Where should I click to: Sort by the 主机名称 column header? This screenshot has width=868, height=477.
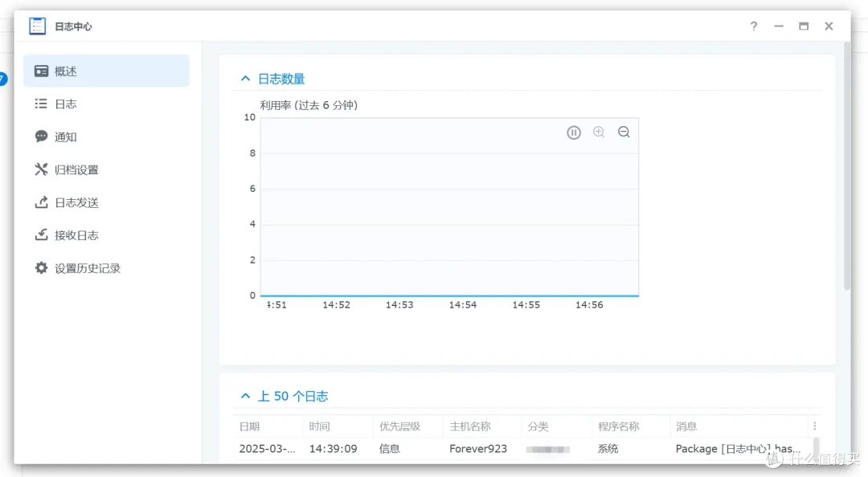(x=482, y=426)
